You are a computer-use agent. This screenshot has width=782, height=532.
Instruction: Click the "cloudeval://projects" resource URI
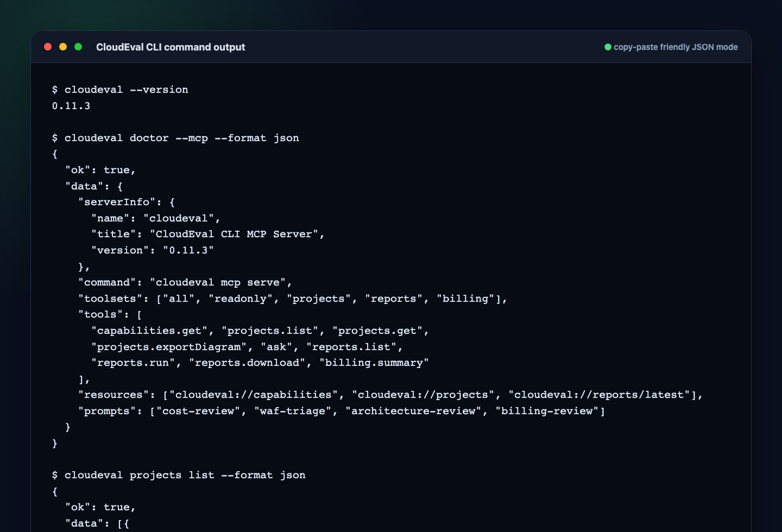pos(423,395)
